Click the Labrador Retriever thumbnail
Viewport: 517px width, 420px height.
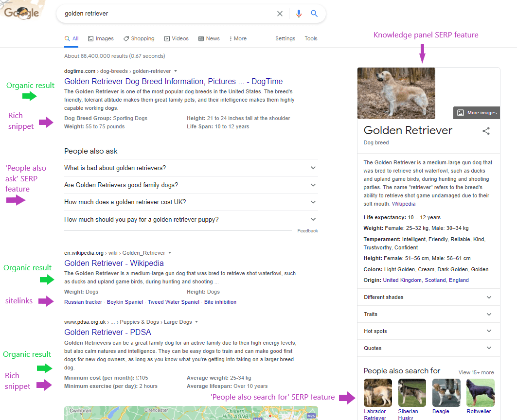pyautogui.click(x=378, y=392)
